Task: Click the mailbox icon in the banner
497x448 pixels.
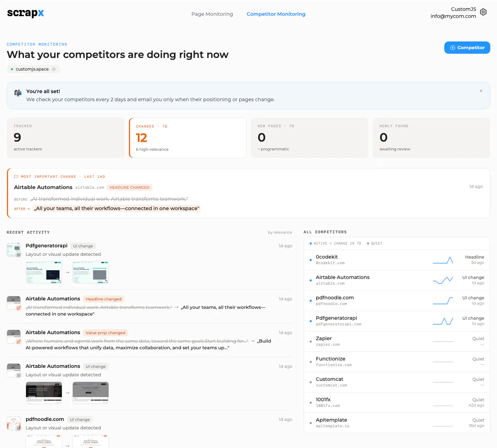Action: coord(18,93)
